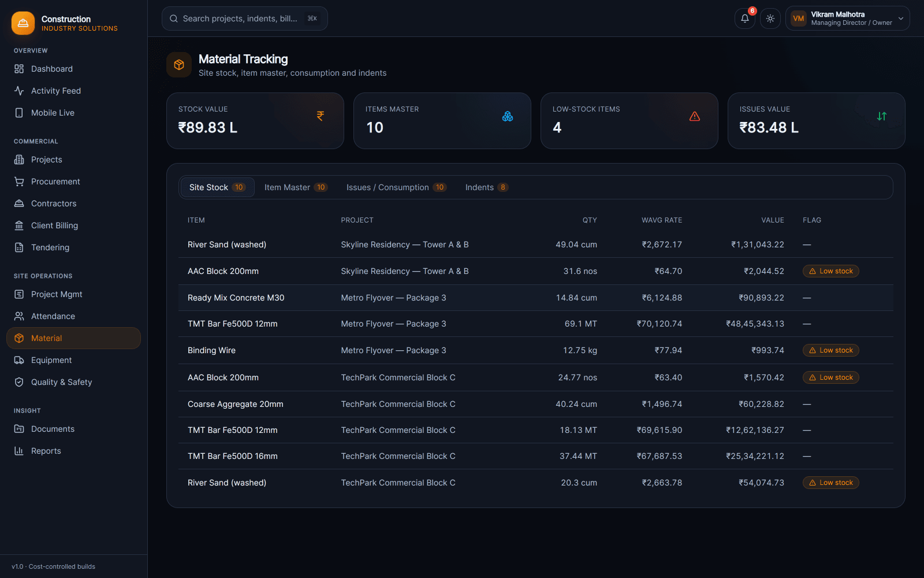Open the Dashboard icon in sidebar
This screenshot has width=924, height=578.
coord(19,69)
